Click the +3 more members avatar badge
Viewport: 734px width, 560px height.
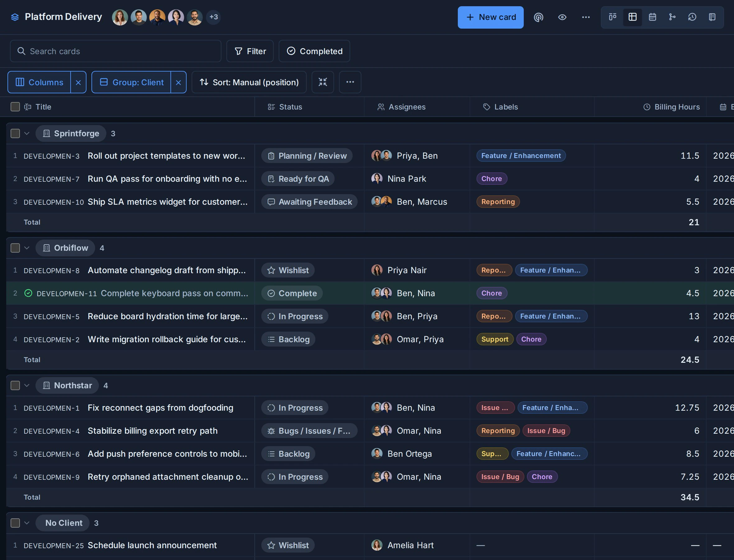[x=214, y=17]
